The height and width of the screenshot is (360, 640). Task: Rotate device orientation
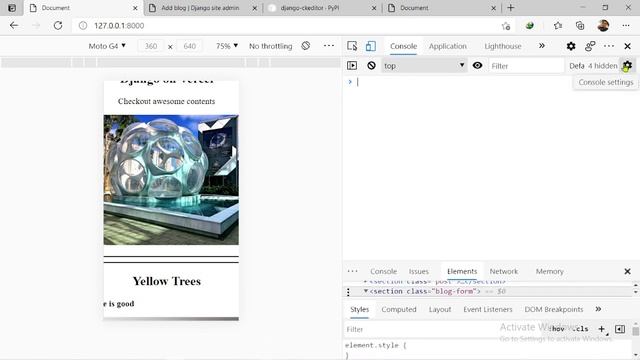coord(306,46)
